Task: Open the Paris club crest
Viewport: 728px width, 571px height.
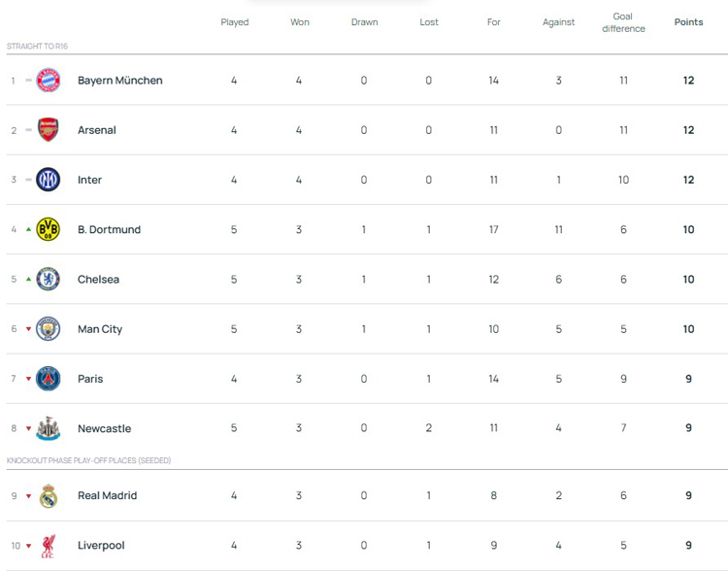Action: coord(48,379)
